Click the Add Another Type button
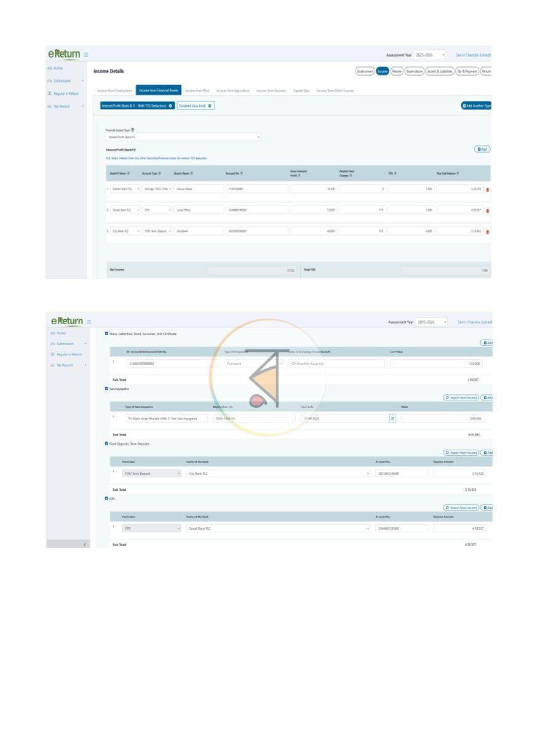 477,106
